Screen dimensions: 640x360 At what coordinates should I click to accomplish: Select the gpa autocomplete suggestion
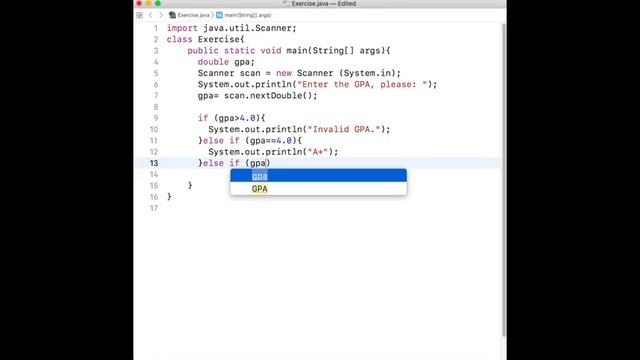318,176
